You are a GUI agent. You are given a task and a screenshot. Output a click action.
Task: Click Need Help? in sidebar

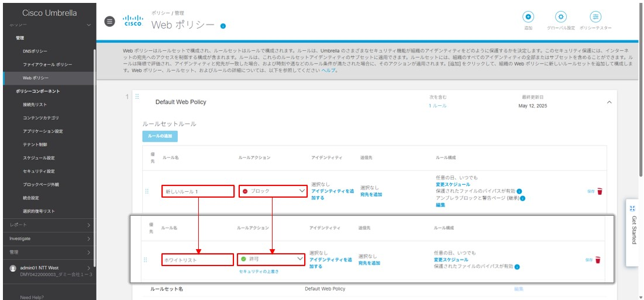(x=32, y=297)
